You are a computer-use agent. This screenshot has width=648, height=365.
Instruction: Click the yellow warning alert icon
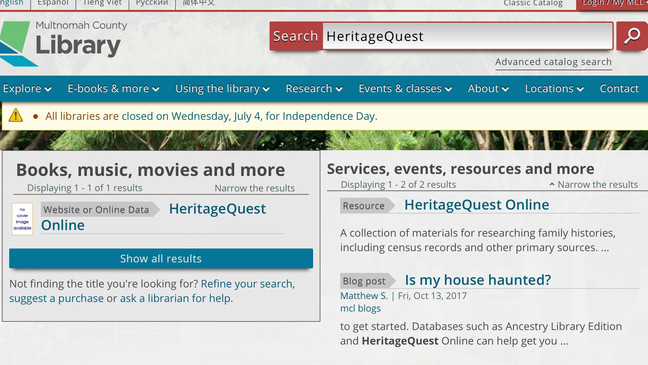[x=16, y=115]
